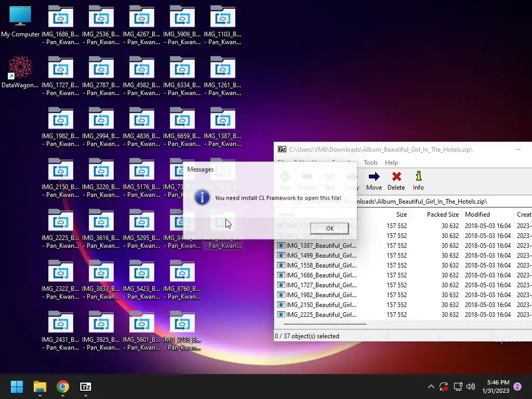The width and height of the screenshot is (532, 399).
Task: Sort by the Modified column header
Action: click(477, 215)
